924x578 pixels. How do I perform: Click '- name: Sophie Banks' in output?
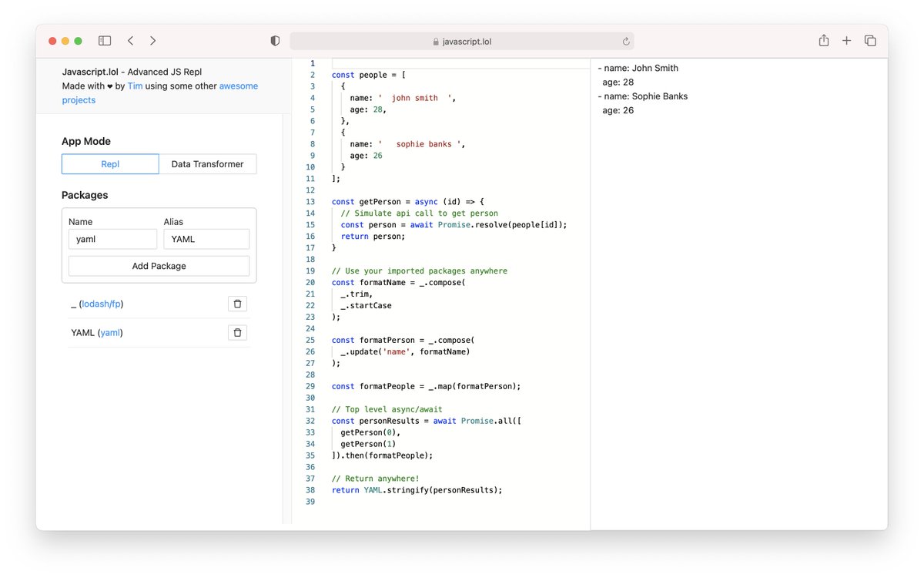pyautogui.click(x=643, y=96)
